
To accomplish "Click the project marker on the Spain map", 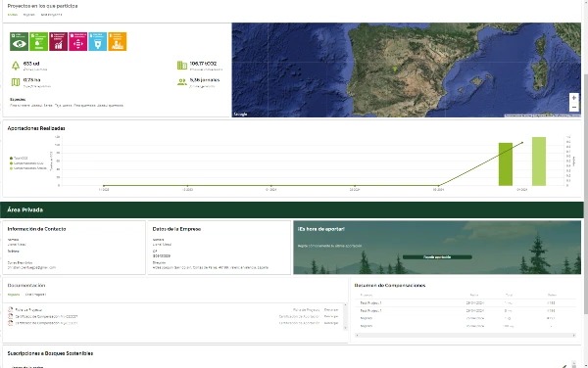I will pyautogui.click(x=395, y=69).
